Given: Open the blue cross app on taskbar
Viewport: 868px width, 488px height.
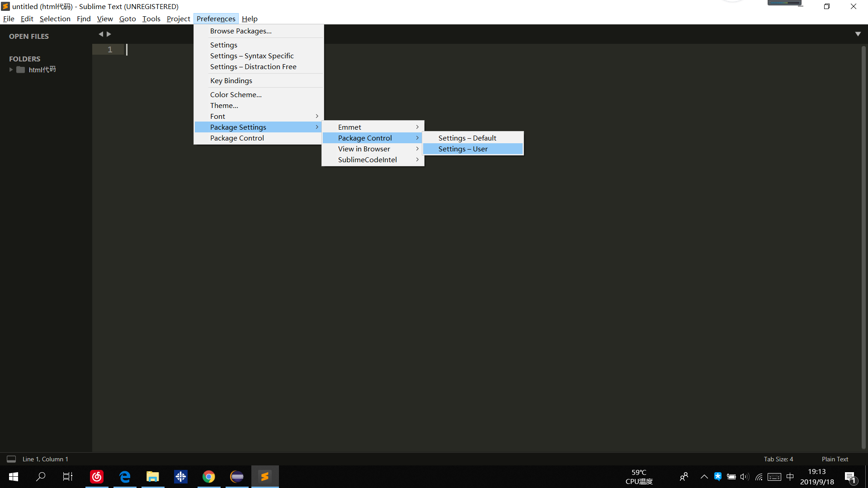Looking at the screenshot, I should coord(181,477).
